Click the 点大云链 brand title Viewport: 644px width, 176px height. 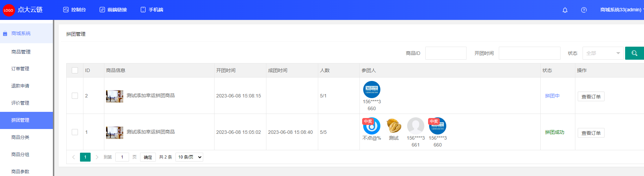pos(30,10)
